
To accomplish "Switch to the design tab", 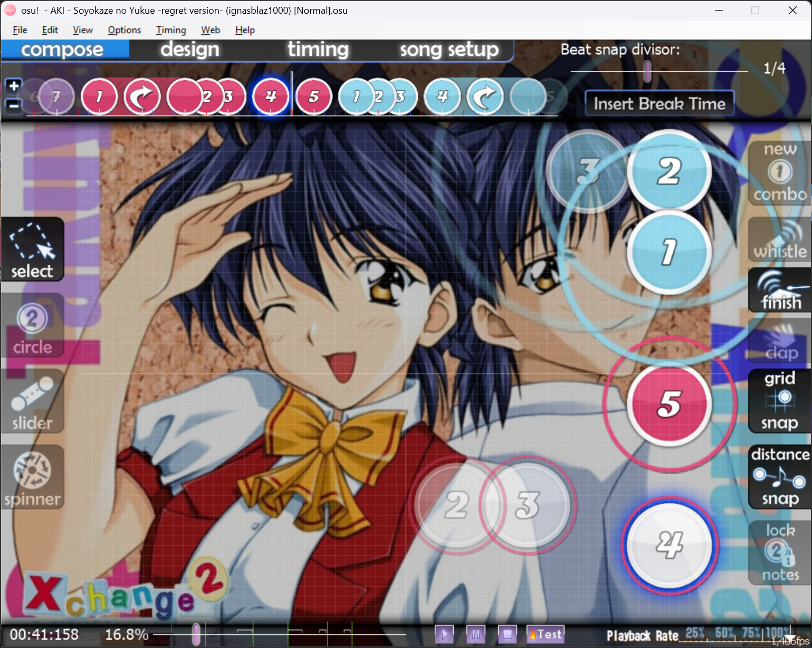I will coord(189,50).
